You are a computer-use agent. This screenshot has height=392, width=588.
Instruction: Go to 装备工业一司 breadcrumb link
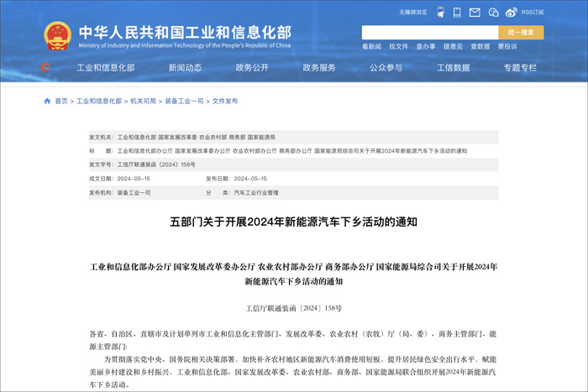tap(184, 102)
